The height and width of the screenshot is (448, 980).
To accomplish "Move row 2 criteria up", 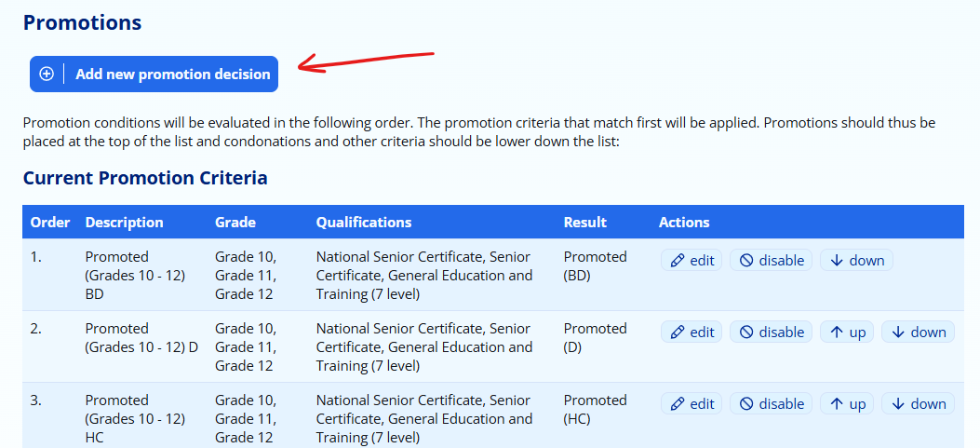I will point(847,333).
